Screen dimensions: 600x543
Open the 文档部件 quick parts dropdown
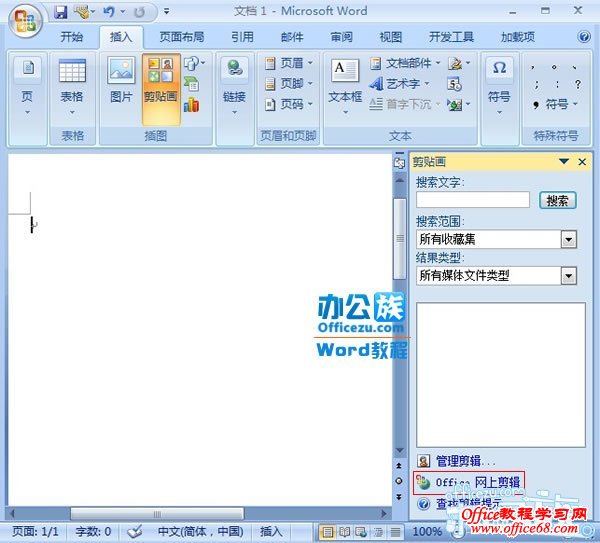coord(406,63)
